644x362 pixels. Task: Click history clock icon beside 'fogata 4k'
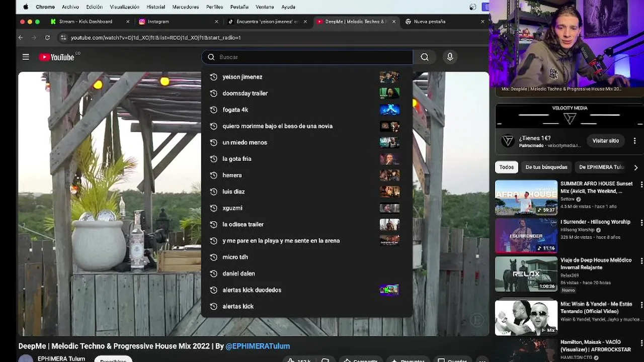pyautogui.click(x=213, y=110)
